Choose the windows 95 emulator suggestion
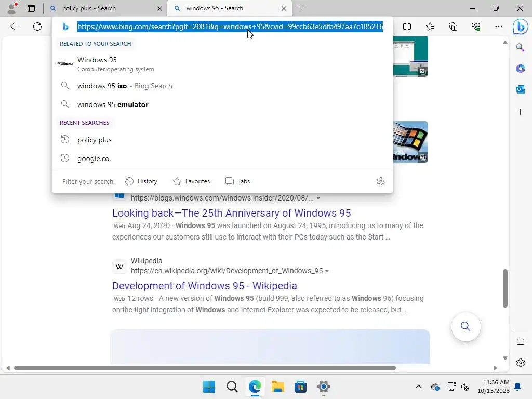 (x=222, y=104)
